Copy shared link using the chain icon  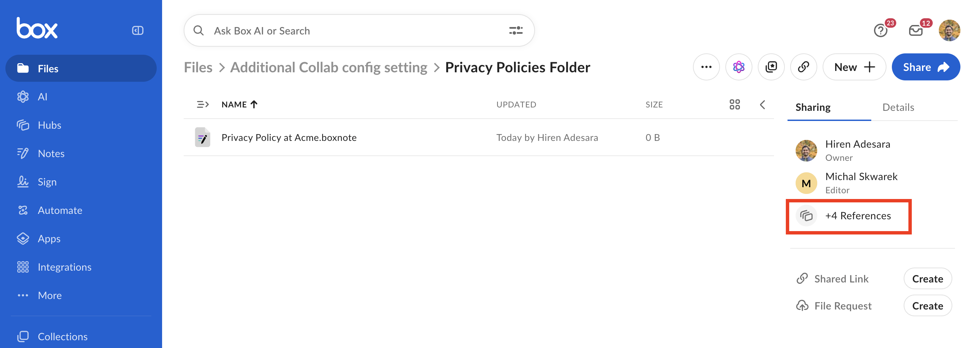click(803, 67)
